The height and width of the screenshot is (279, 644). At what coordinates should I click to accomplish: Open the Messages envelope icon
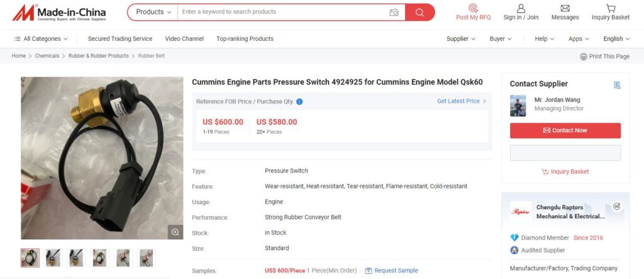tap(565, 8)
